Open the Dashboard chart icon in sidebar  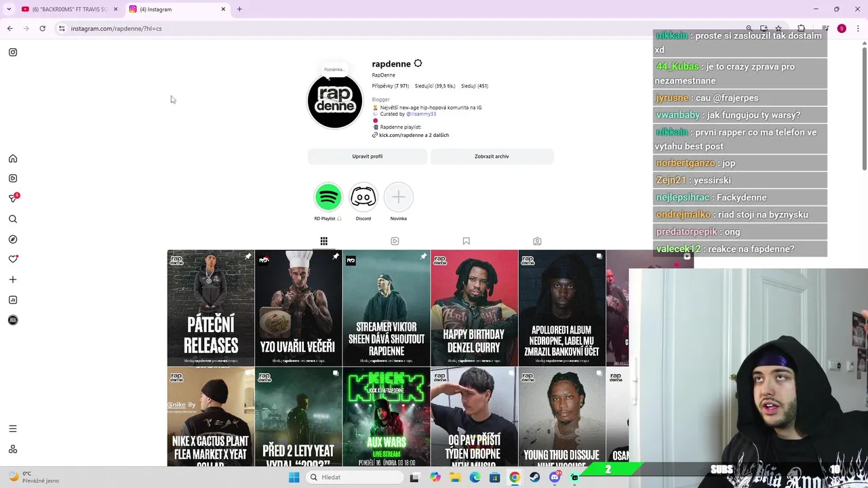13,300
